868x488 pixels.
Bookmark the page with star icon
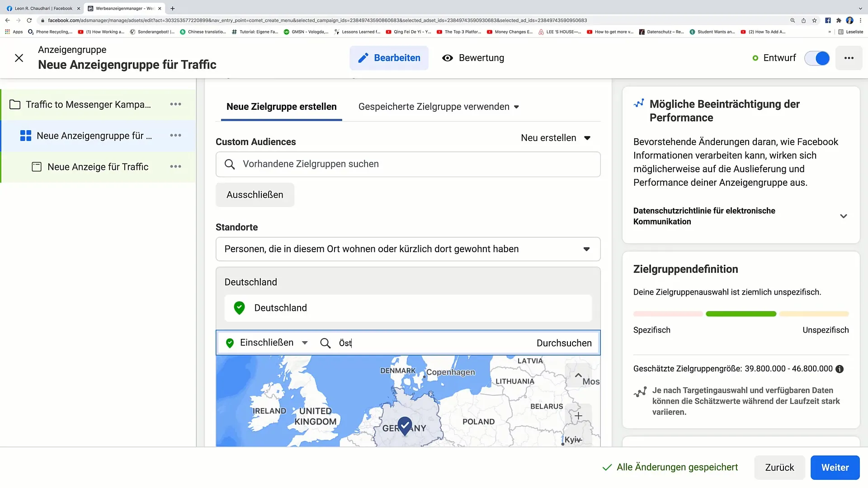[814, 20]
